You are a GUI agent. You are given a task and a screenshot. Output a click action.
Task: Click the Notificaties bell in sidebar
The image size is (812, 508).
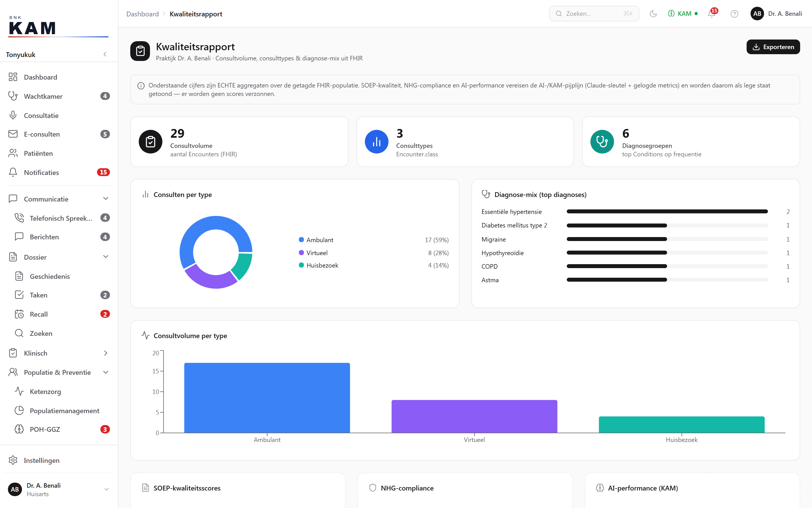tap(13, 172)
